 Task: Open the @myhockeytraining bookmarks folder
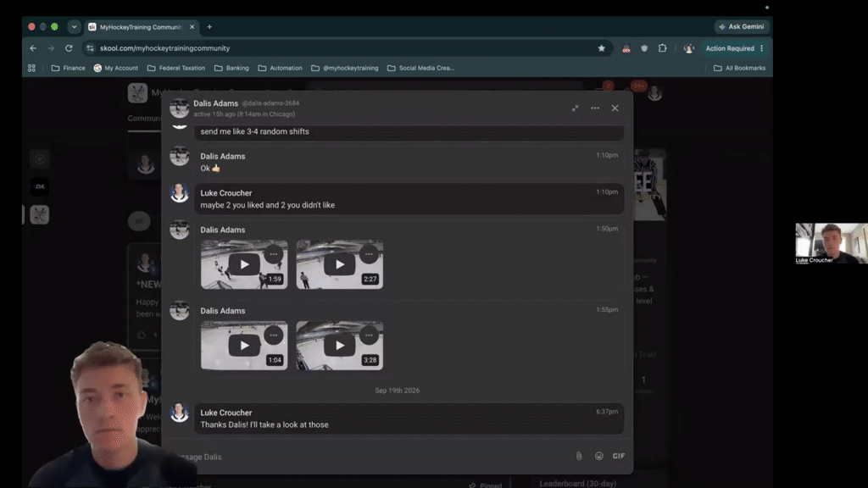coord(344,68)
